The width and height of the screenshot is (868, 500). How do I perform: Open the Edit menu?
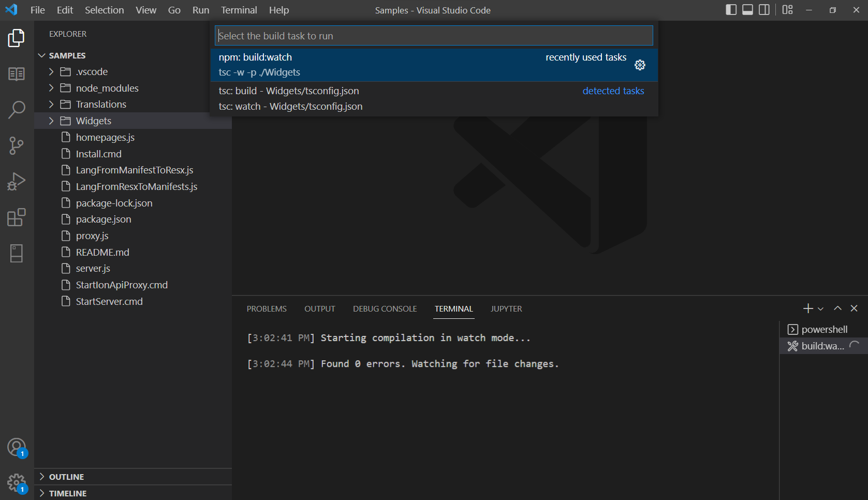[x=65, y=10]
